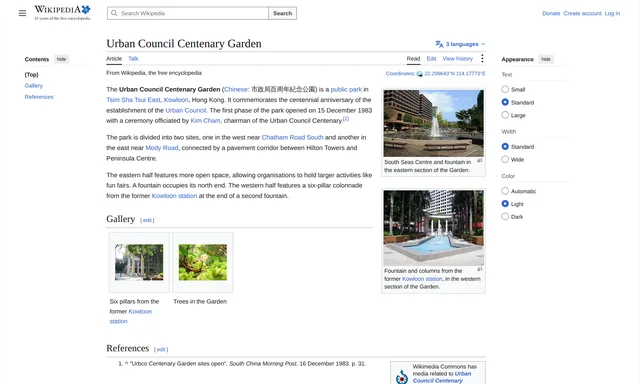
Task: Open the Kowloon link in intro
Action: pos(176,100)
